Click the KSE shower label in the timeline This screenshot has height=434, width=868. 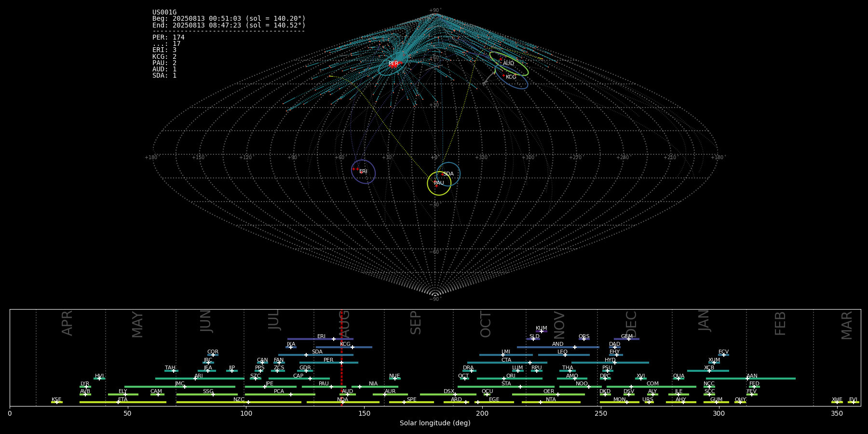click(56, 400)
